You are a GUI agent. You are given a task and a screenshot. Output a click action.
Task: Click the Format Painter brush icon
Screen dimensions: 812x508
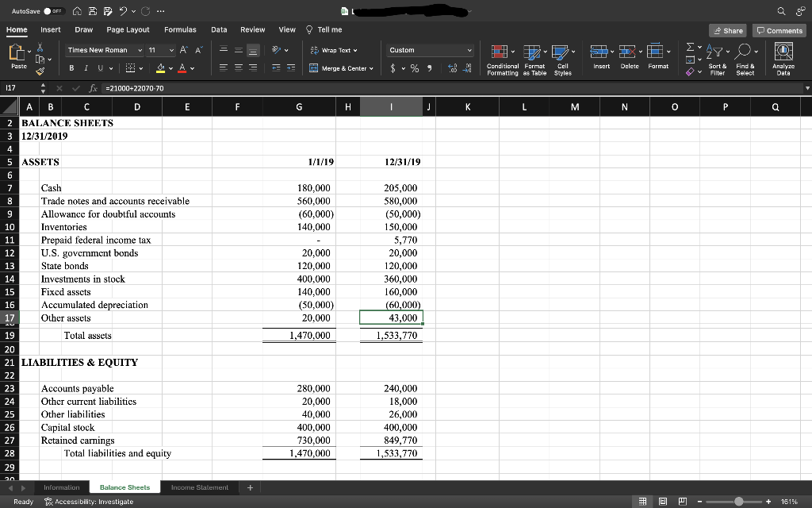(x=40, y=71)
